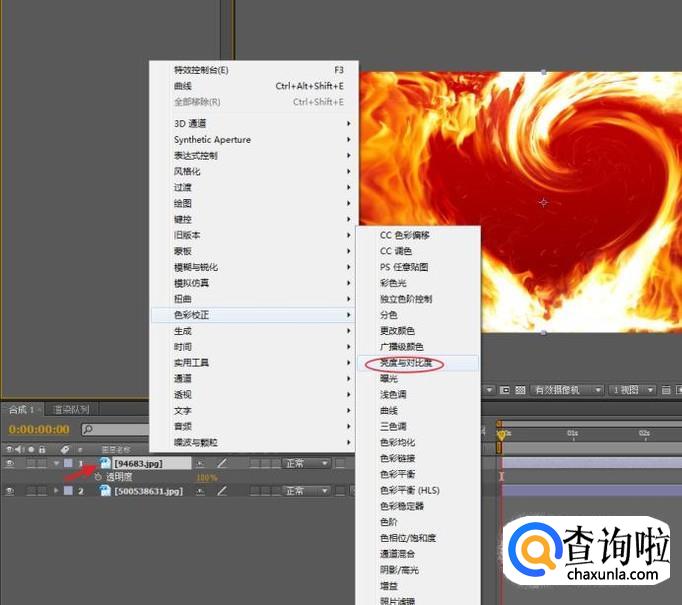Click the 500538631.jpg layer file icon
This screenshot has height=605, width=682.
click(x=105, y=491)
